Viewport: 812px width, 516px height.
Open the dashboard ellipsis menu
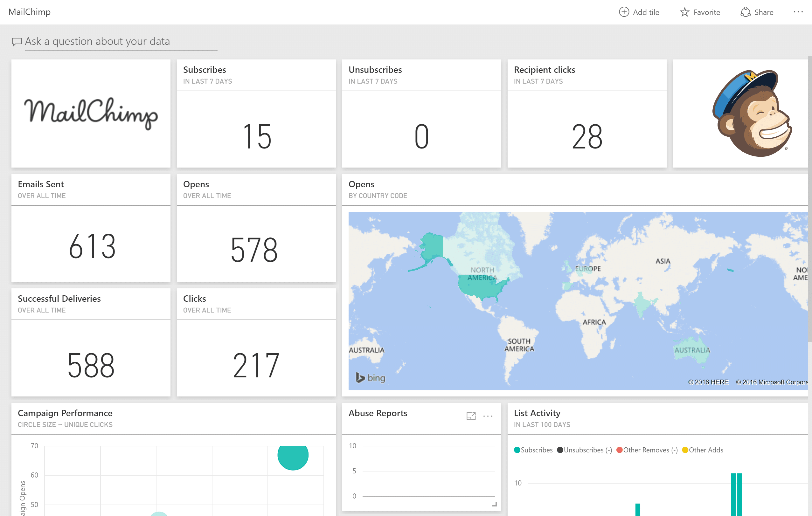[x=798, y=12]
